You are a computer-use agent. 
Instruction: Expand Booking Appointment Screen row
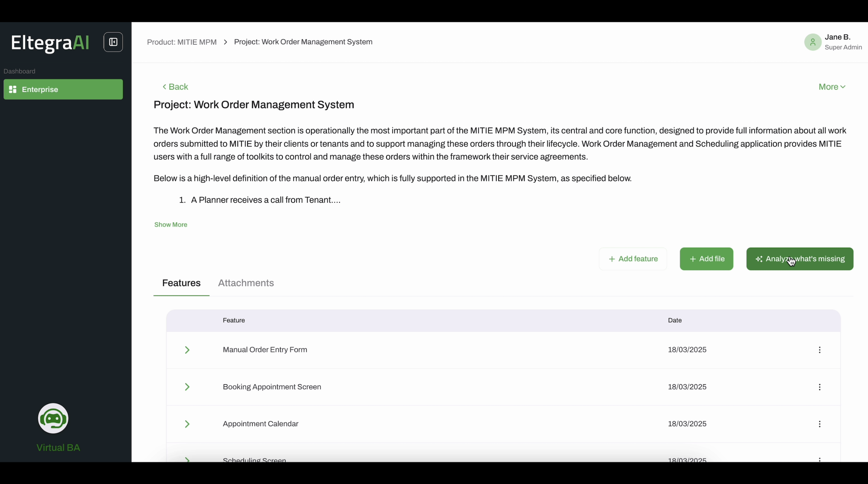coord(187,387)
